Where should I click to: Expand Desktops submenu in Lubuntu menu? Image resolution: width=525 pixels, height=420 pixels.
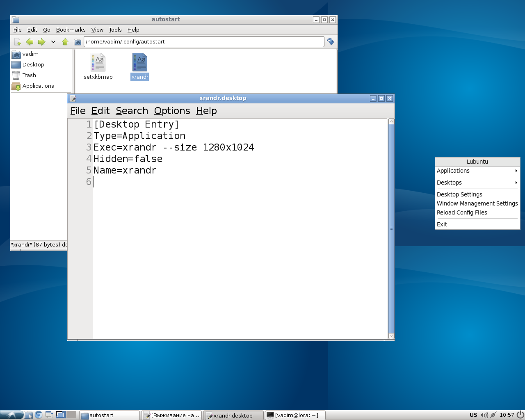477,183
